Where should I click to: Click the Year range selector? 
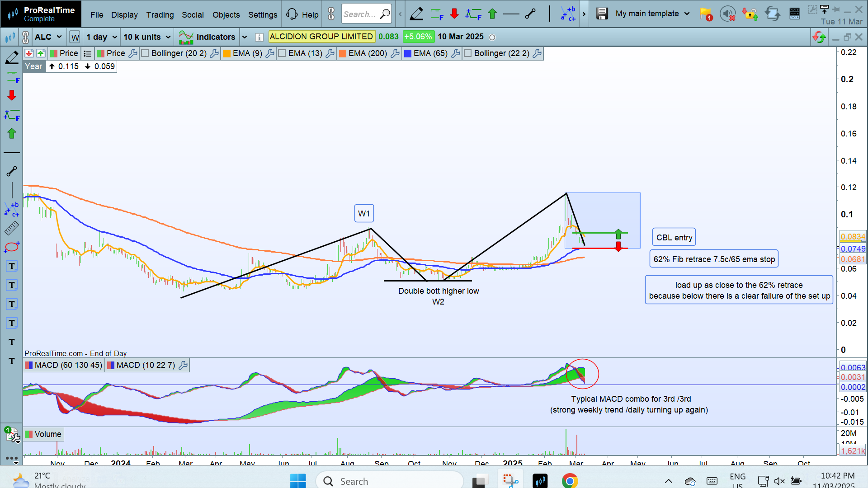click(33, 66)
